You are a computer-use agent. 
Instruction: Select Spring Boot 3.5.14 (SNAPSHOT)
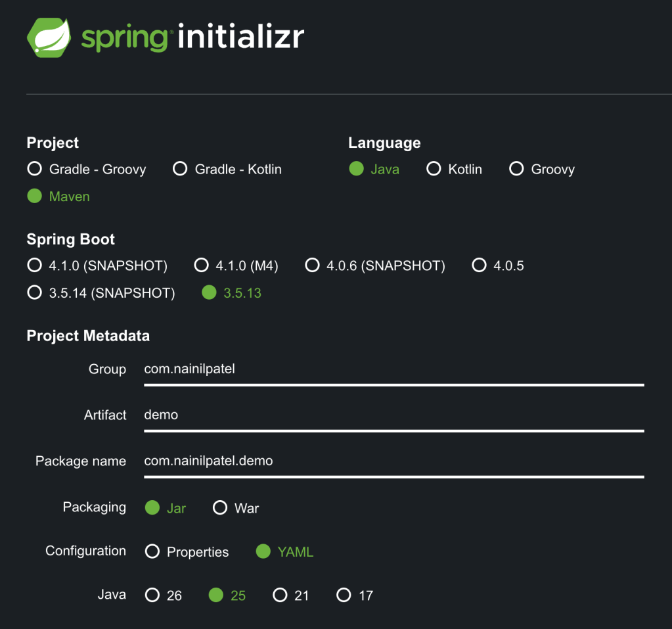[x=35, y=292]
